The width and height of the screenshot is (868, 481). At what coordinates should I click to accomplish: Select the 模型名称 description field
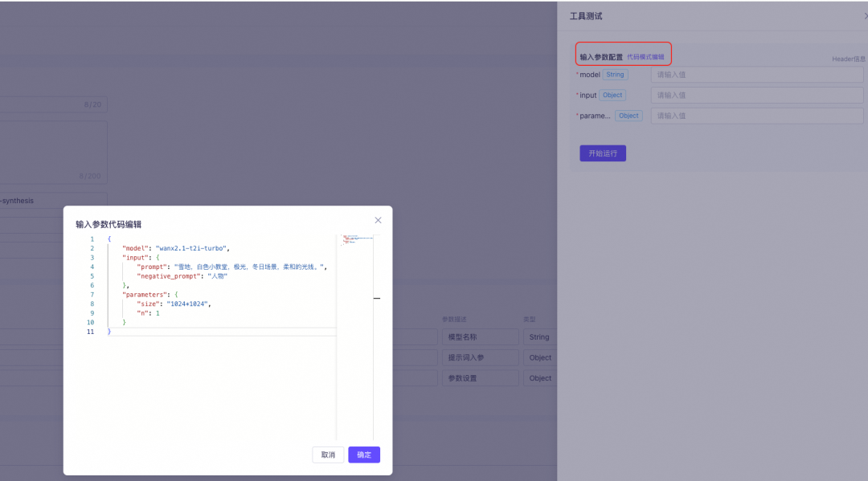(x=480, y=336)
